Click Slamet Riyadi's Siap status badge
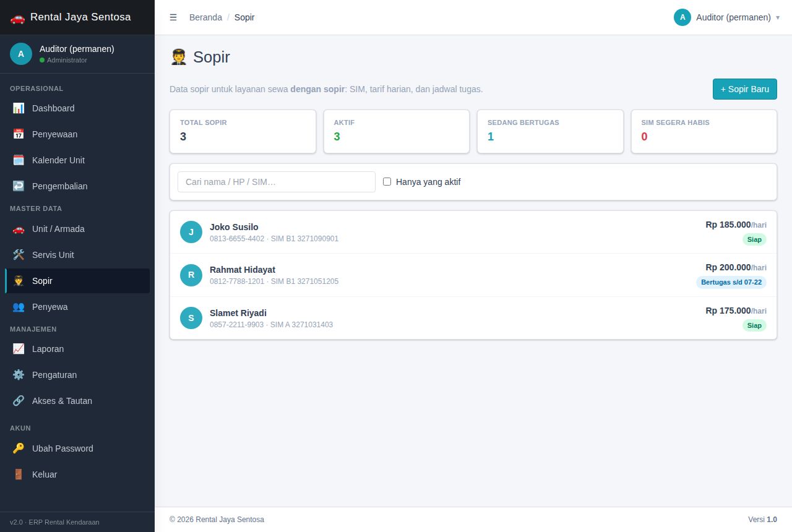 click(754, 325)
